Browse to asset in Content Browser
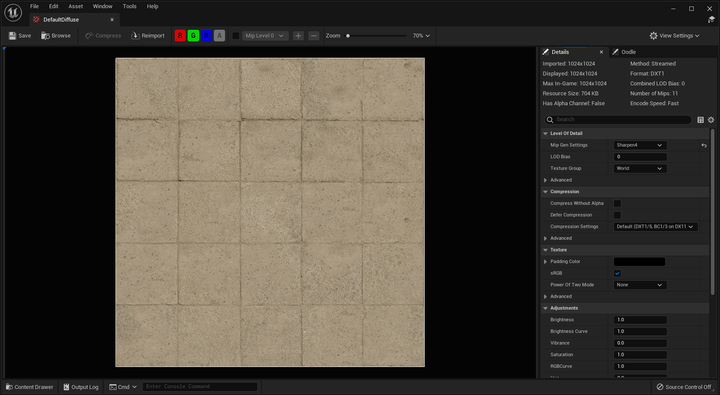 tap(56, 35)
